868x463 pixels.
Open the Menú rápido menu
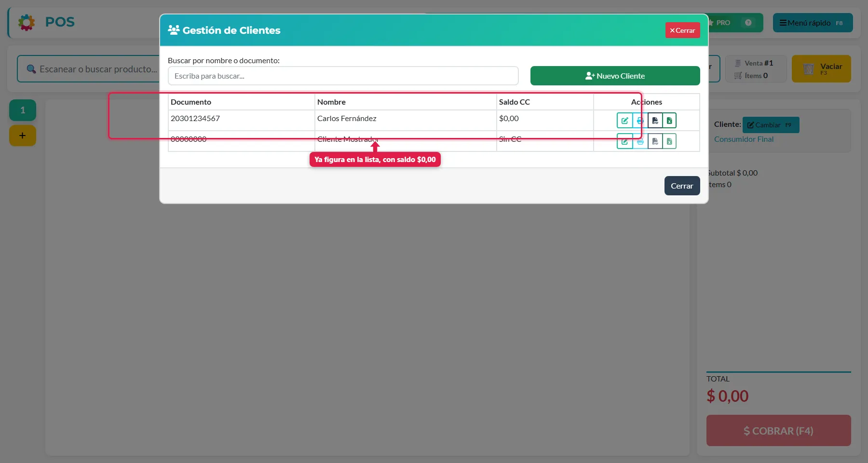(813, 23)
